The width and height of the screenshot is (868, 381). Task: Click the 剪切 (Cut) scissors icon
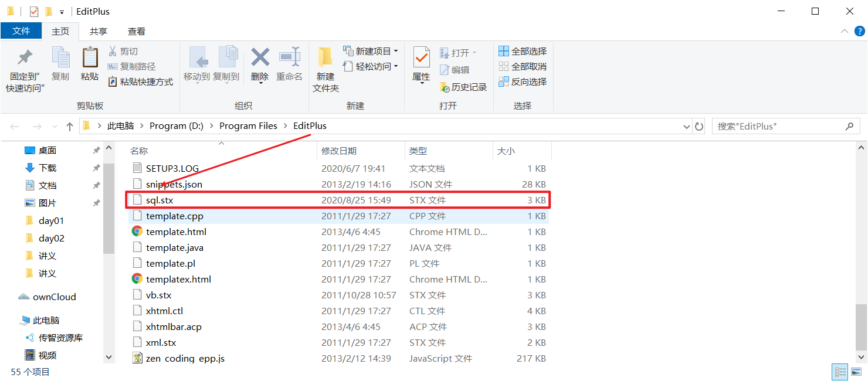point(113,51)
